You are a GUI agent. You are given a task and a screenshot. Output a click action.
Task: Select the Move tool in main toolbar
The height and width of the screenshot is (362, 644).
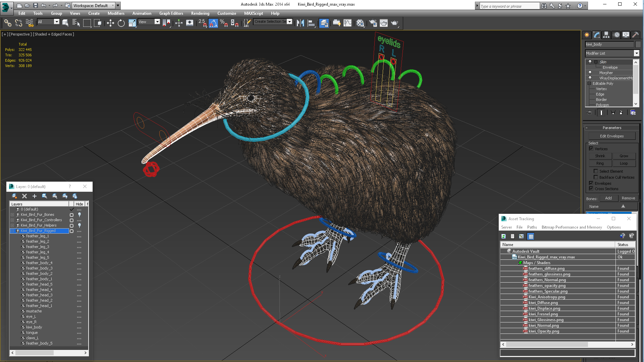click(110, 23)
